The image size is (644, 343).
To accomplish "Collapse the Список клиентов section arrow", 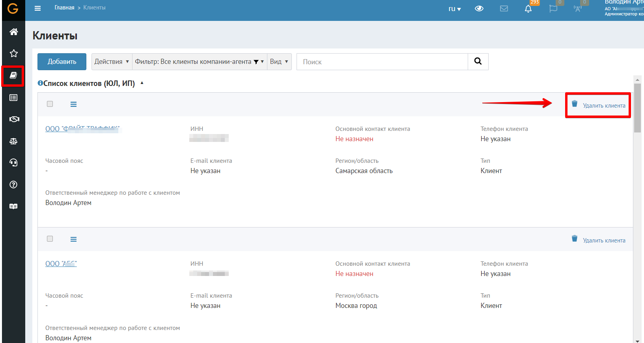I will [x=142, y=83].
